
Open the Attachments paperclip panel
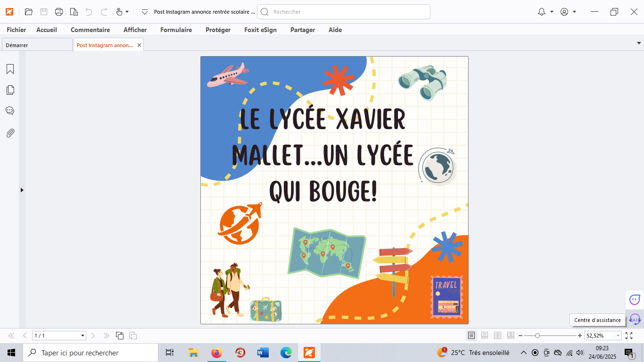(x=10, y=133)
